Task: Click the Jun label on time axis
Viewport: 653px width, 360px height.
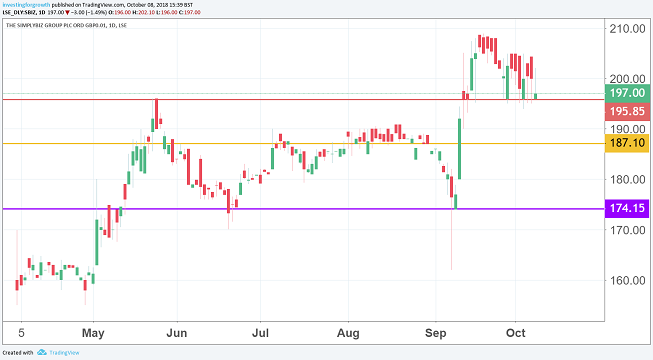Action: tap(177, 333)
